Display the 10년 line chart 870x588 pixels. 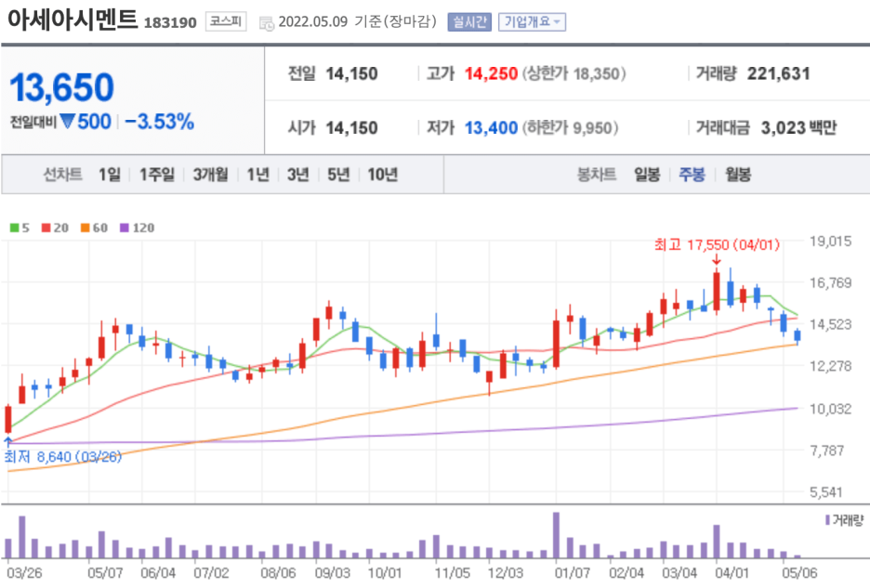(x=383, y=175)
